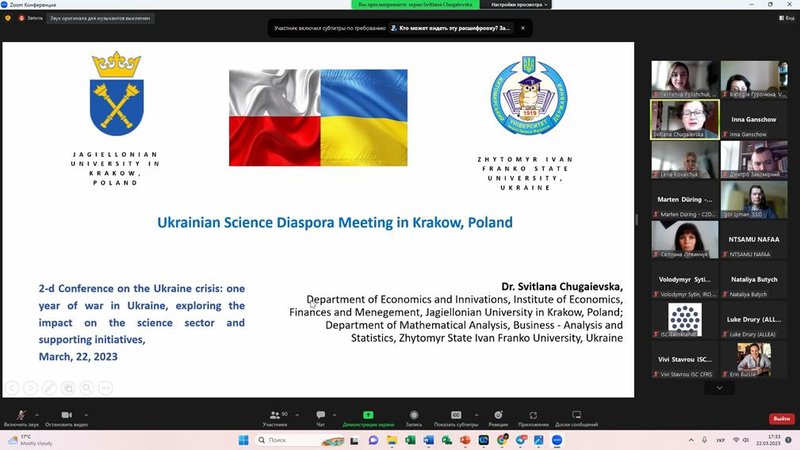Select Nataliya Butych participant tile
Screen dimensions: 800x450
(754, 280)
